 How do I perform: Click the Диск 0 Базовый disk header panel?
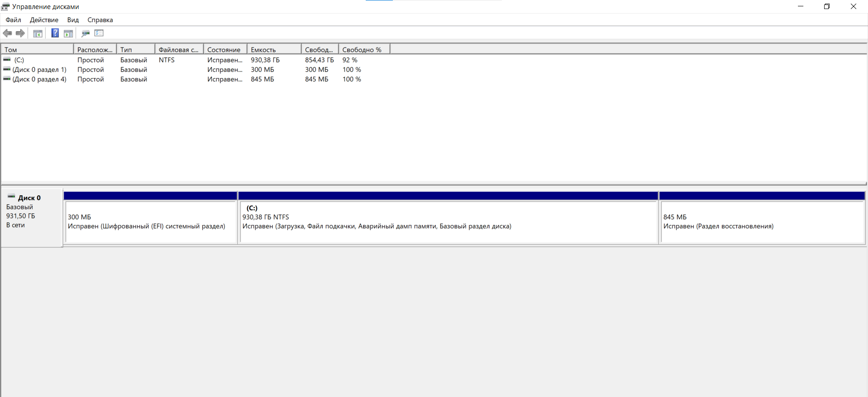32,218
